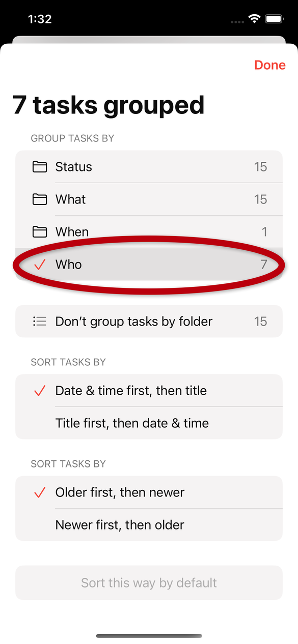Tap the red checkmark next to Who
The height and width of the screenshot is (644, 298).
pyautogui.click(x=40, y=265)
